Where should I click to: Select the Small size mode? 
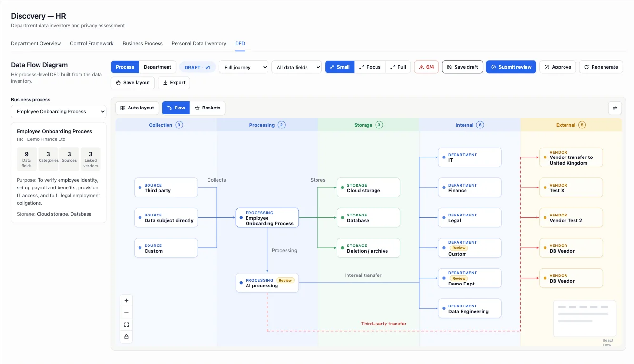coord(340,67)
